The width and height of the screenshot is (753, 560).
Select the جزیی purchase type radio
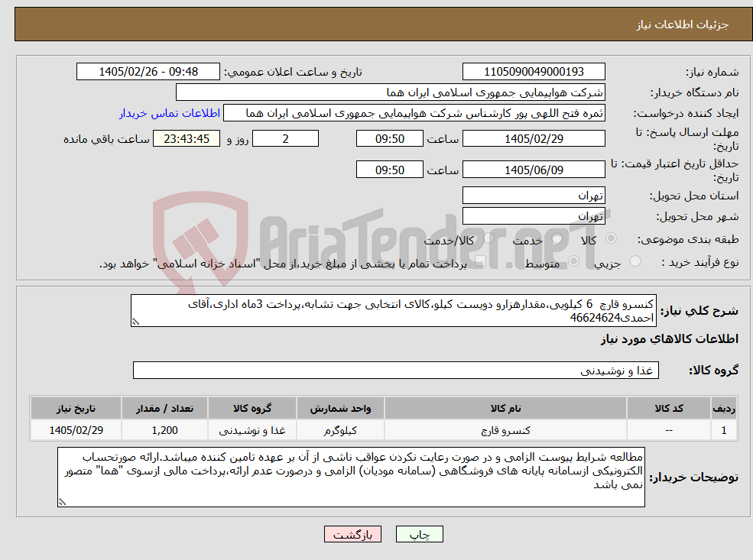pos(635,261)
